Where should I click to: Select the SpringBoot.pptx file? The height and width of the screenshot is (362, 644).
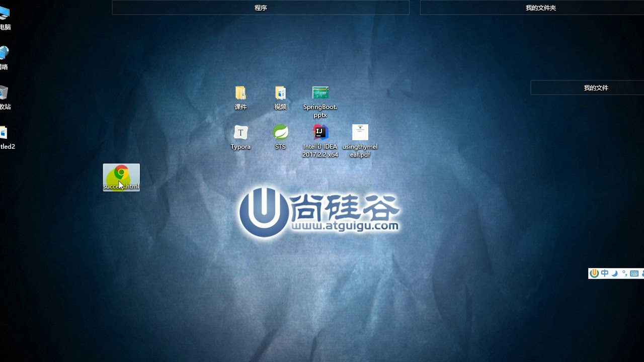tap(320, 102)
